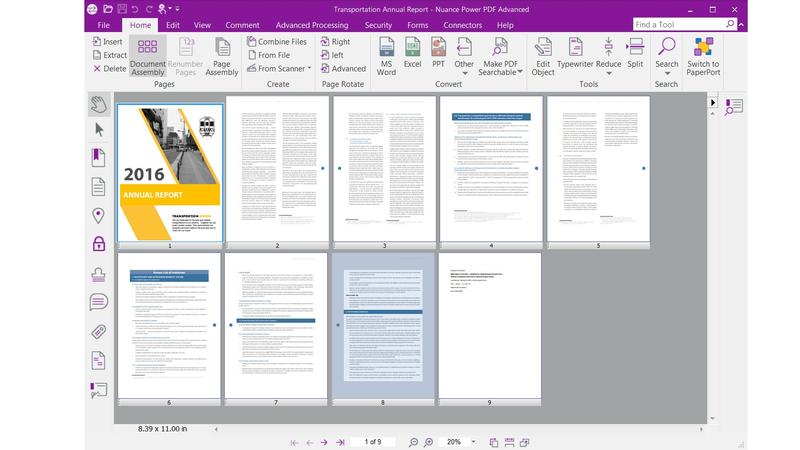Image resolution: width=800 pixels, height=450 pixels.
Task: Click Combine Files button
Action: [277, 41]
